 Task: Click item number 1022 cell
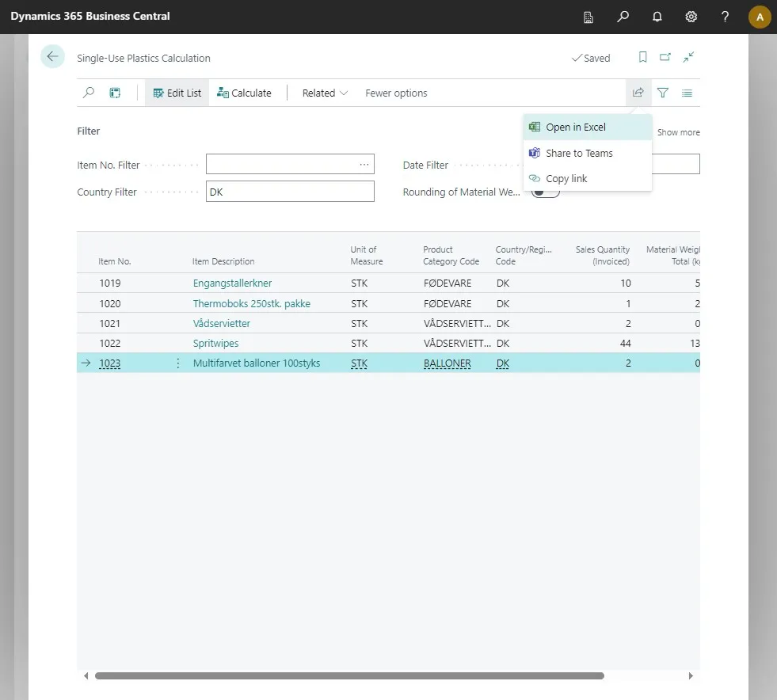pos(110,343)
